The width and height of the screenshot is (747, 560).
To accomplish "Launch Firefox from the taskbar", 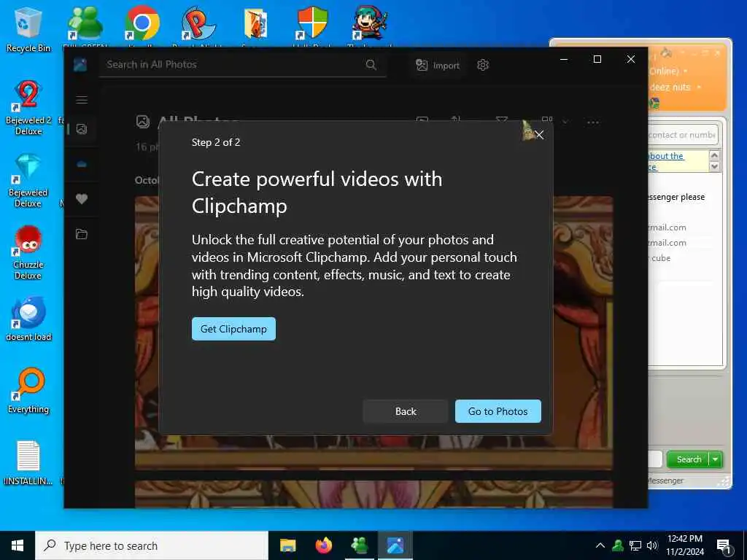I will pos(323,545).
